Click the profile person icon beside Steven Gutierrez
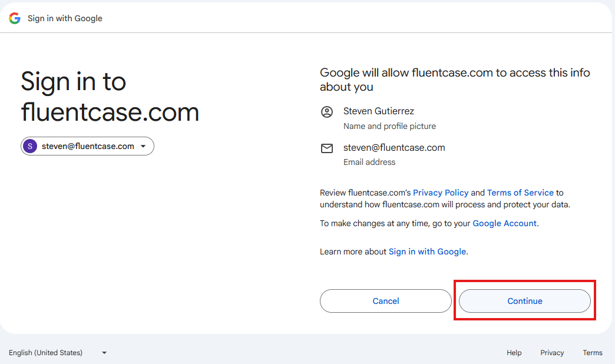615x364 pixels. pos(327,112)
